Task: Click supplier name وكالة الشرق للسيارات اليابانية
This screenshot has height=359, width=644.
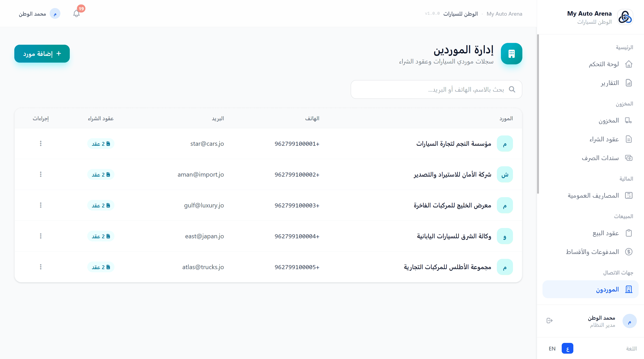Action: click(x=454, y=236)
